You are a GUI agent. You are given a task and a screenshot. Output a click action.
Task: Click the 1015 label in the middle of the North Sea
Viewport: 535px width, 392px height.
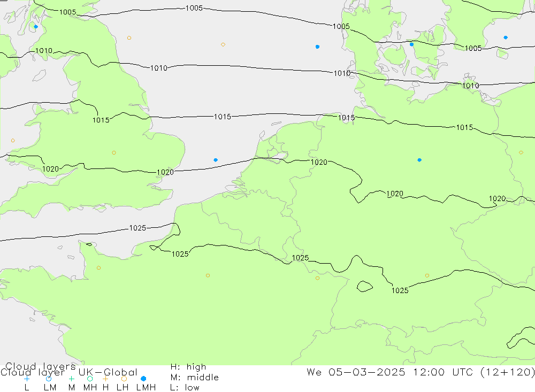coord(223,117)
